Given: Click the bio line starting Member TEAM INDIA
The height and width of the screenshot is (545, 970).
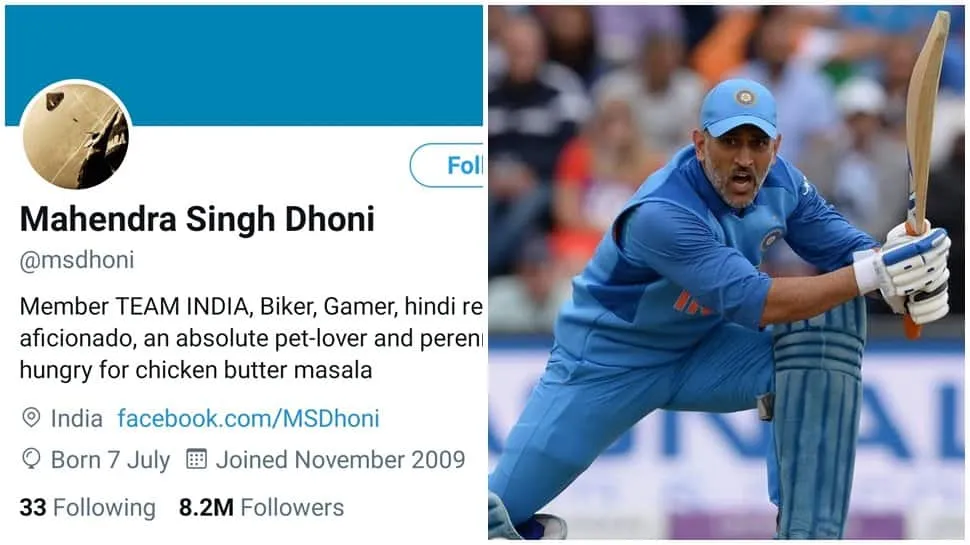Looking at the screenshot, I should [251, 306].
